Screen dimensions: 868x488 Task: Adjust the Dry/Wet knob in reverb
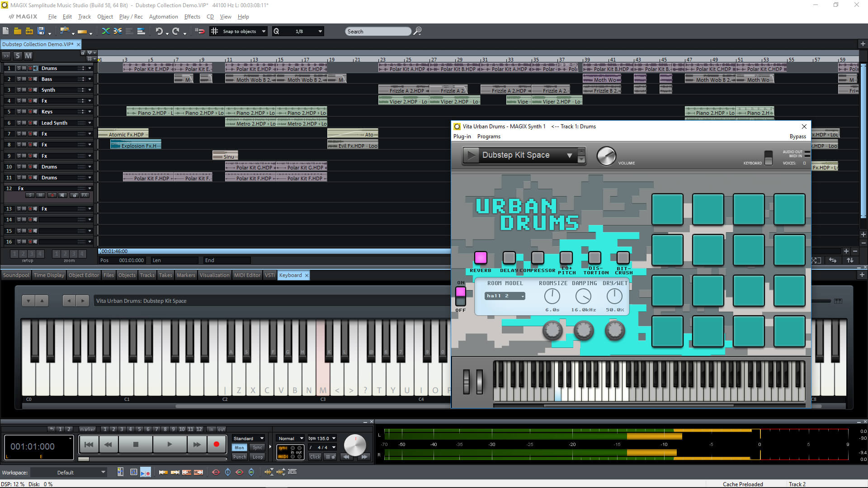(x=614, y=296)
